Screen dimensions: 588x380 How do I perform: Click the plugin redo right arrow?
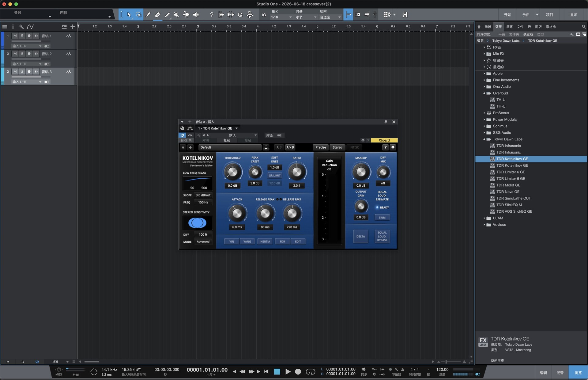(x=190, y=147)
